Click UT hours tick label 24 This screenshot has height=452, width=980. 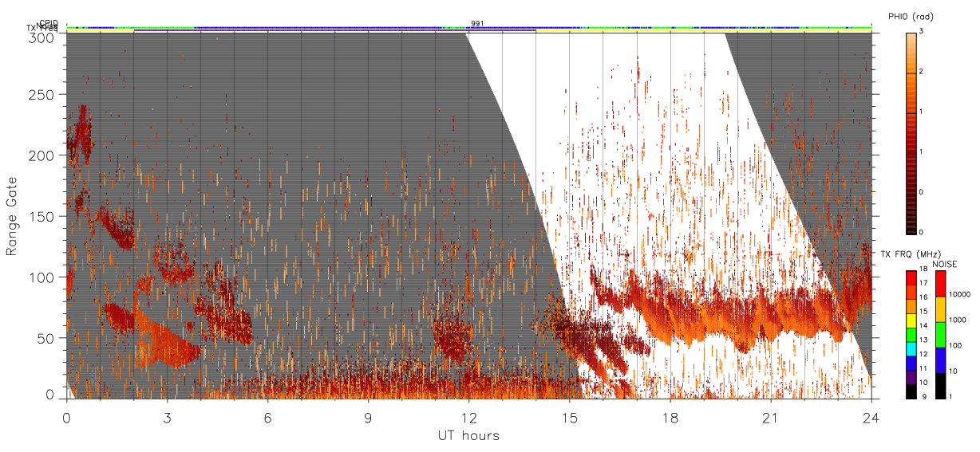click(x=871, y=417)
